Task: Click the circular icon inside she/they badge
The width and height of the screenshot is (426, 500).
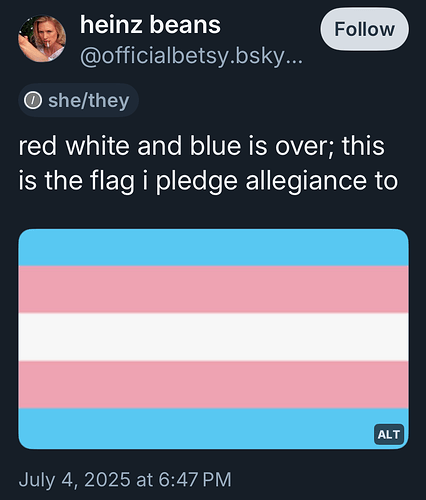Action: pos(33,100)
